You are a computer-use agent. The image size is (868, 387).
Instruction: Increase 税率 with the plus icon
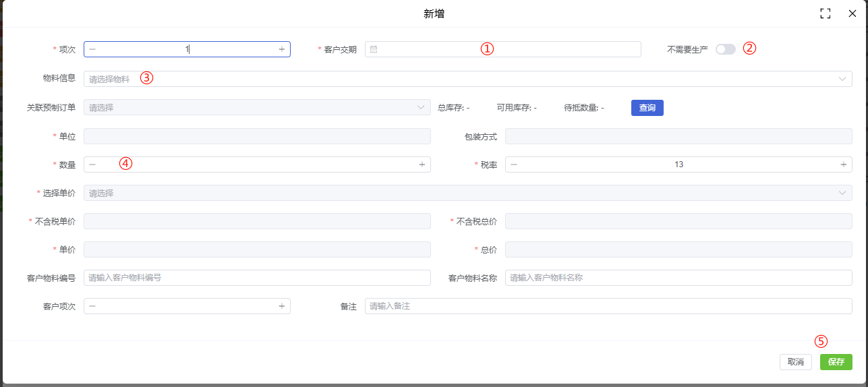(843, 165)
